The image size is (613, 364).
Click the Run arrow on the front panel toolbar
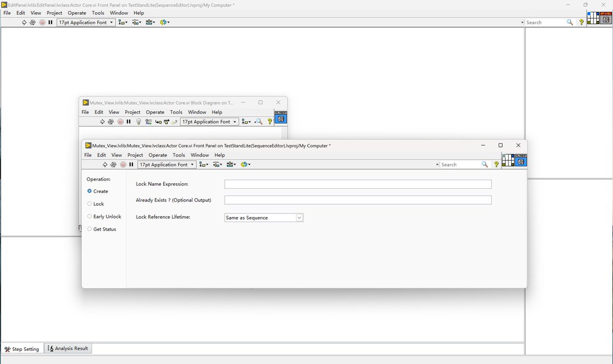tap(105, 164)
